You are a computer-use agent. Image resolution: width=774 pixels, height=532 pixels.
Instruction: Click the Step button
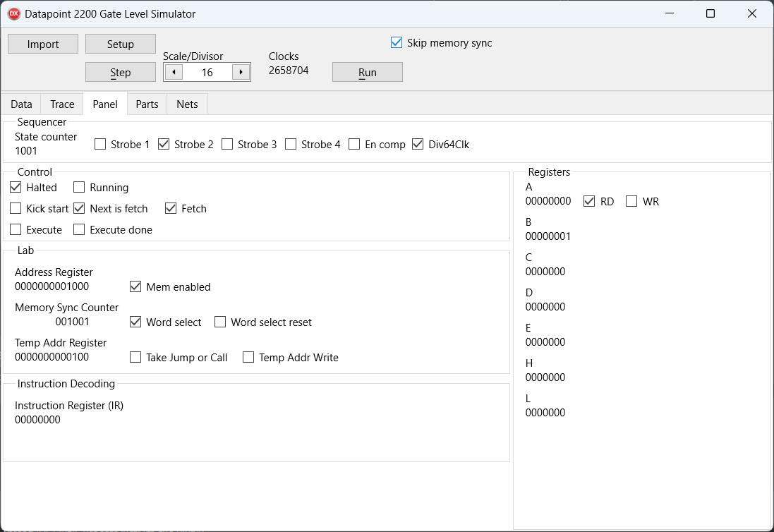tap(121, 72)
